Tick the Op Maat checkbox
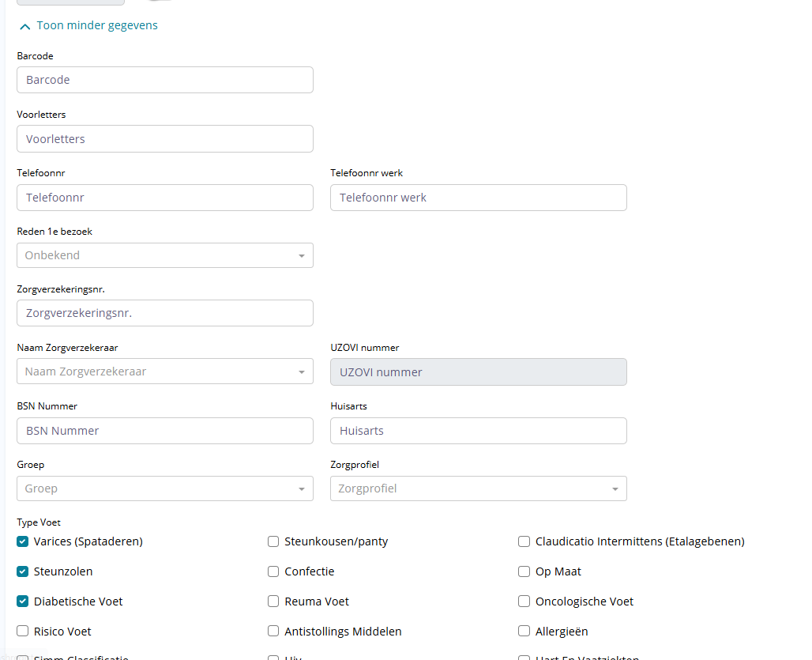 (x=524, y=571)
